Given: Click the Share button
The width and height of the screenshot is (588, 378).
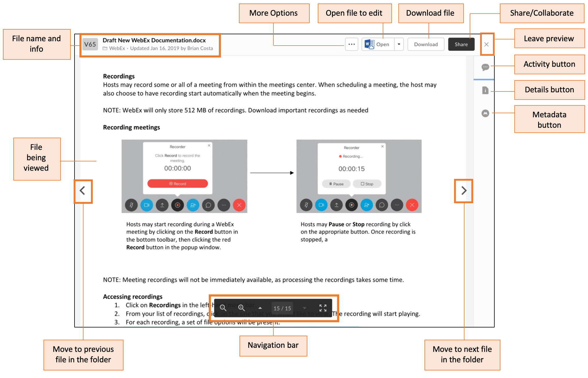Looking at the screenshot, I should coord(461,44).
